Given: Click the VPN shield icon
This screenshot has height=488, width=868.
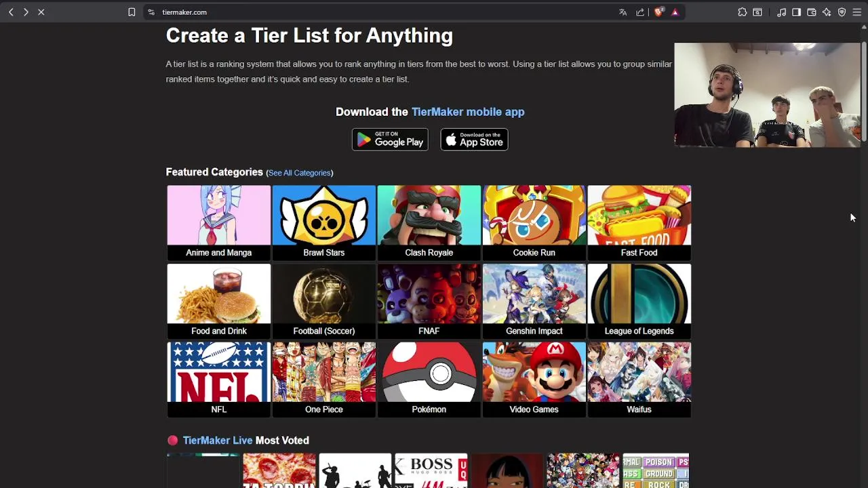Looking at the screenshot, I should 842,12.
